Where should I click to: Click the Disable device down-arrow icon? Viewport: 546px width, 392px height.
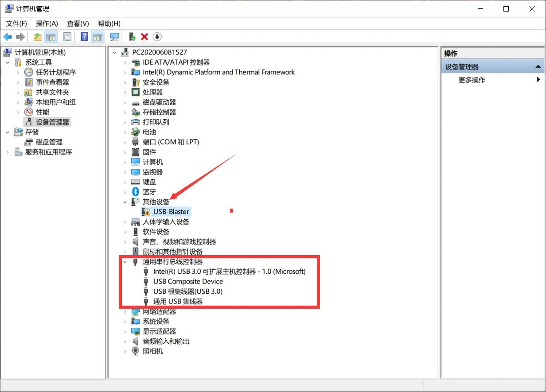(157, 37)
